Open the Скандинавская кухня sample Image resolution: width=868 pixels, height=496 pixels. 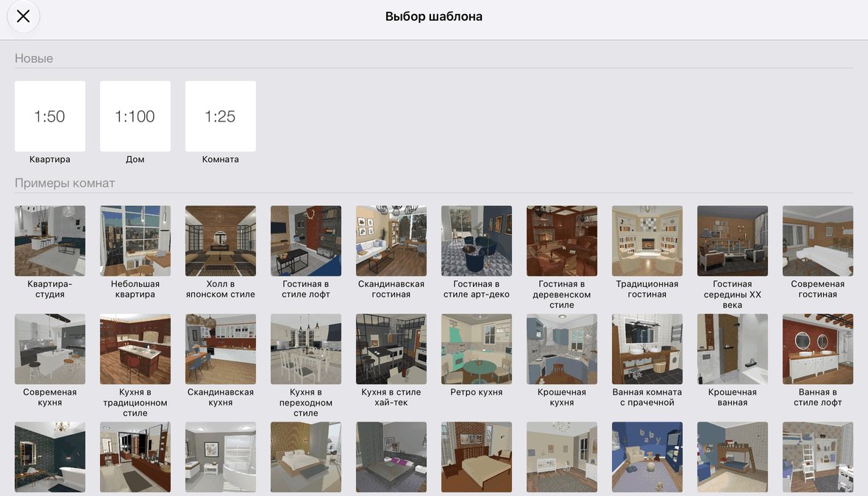[221, 349]
